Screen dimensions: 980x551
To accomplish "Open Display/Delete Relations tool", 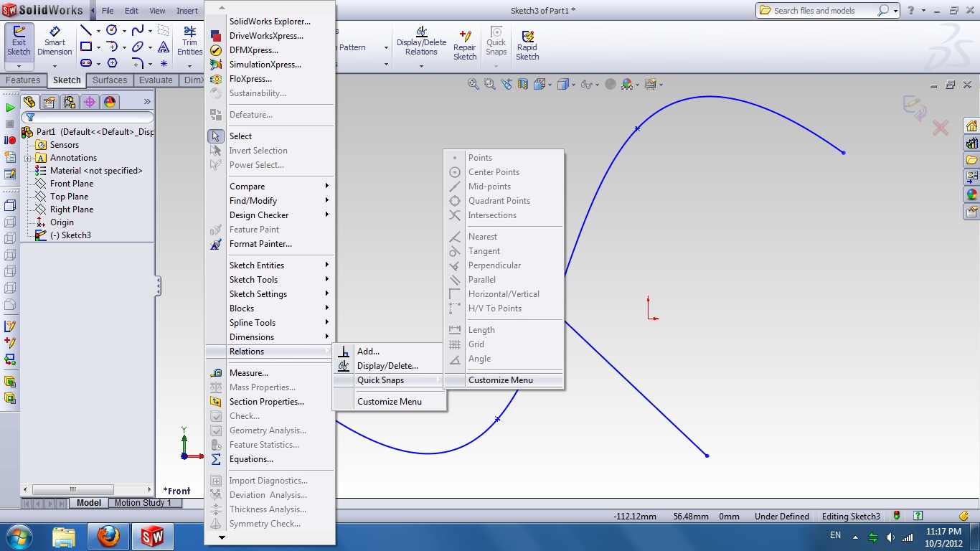I will [421, 42].
